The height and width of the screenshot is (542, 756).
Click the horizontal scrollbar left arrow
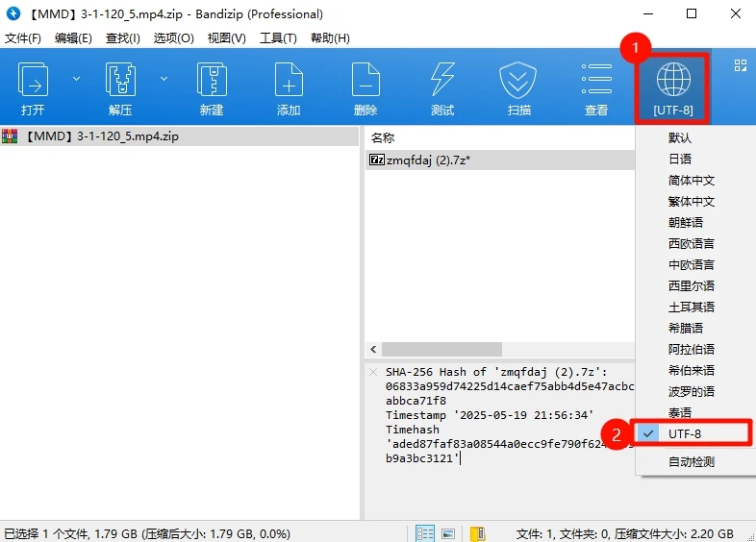[x=373, y=349]
